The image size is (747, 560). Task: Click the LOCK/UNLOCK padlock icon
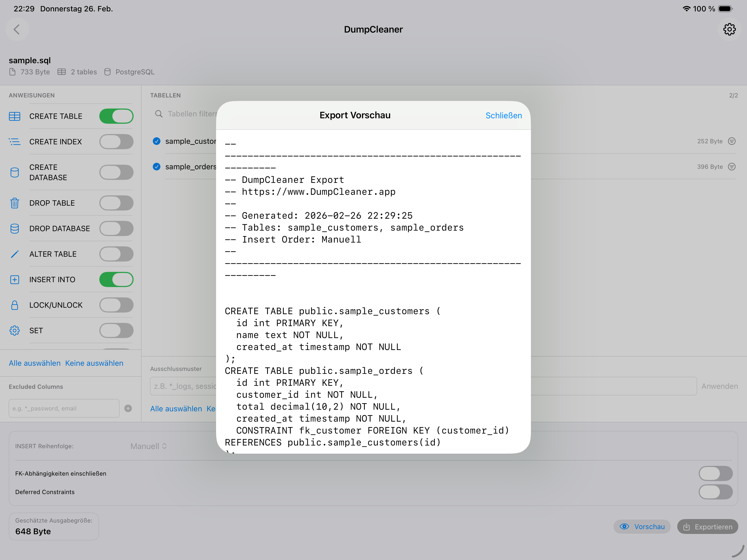(14, 305)
